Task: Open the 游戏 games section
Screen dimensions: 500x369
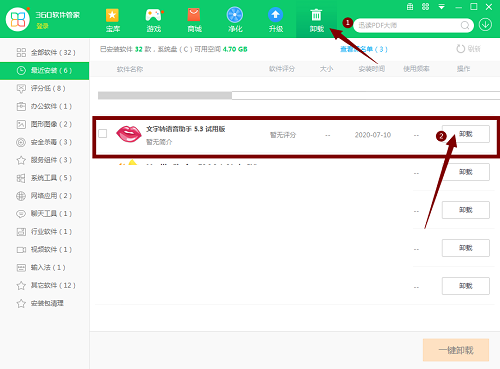Action: (x=154, y=20)
